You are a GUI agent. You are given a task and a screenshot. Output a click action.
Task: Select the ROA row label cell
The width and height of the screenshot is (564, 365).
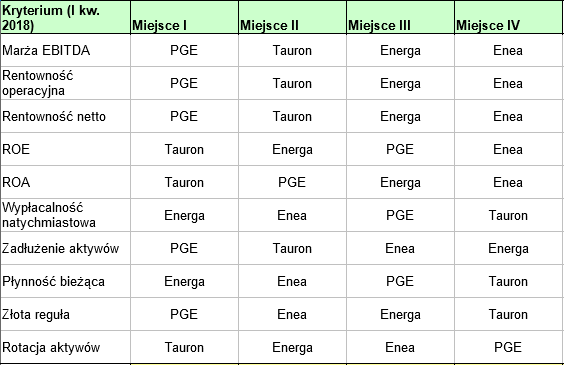point(65,182)
